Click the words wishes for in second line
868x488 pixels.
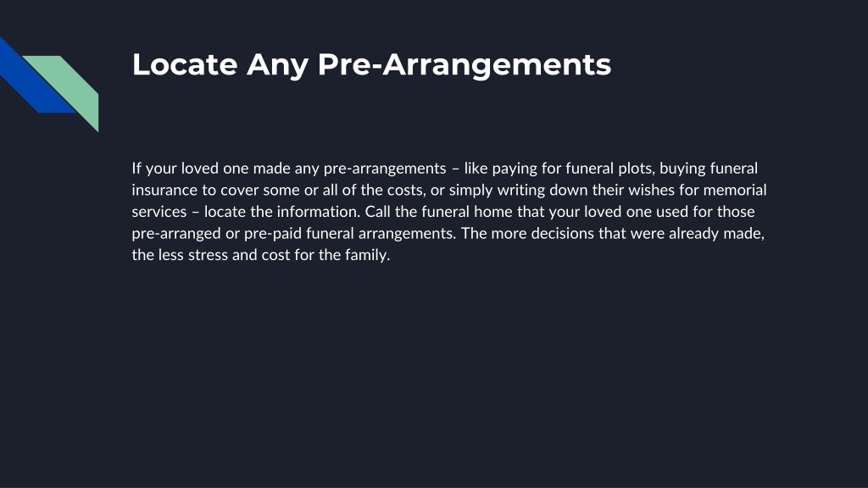(x=663, y=190)
